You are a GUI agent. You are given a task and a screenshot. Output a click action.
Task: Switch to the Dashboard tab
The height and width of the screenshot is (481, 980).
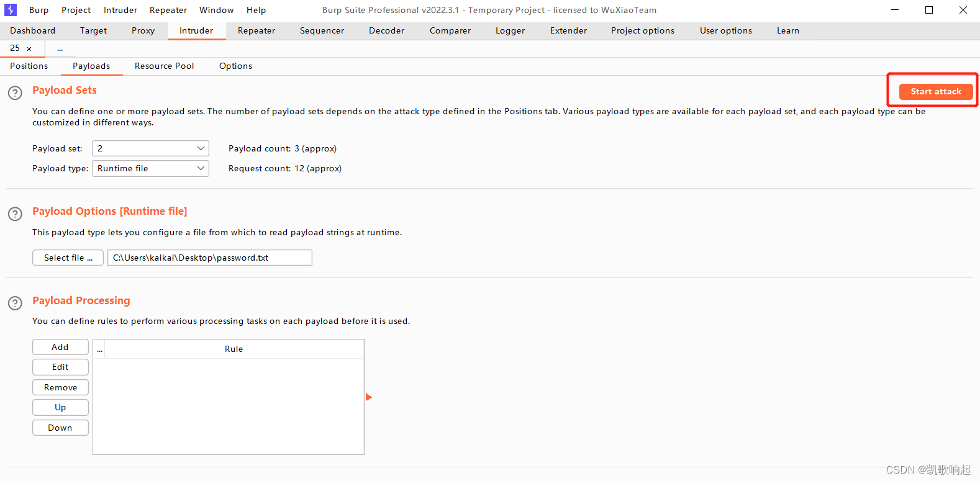tap(32, 30)
